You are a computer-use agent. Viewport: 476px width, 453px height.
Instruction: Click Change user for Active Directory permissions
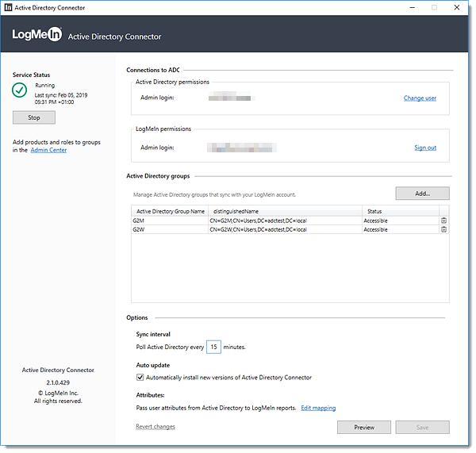tap(420, 98)
